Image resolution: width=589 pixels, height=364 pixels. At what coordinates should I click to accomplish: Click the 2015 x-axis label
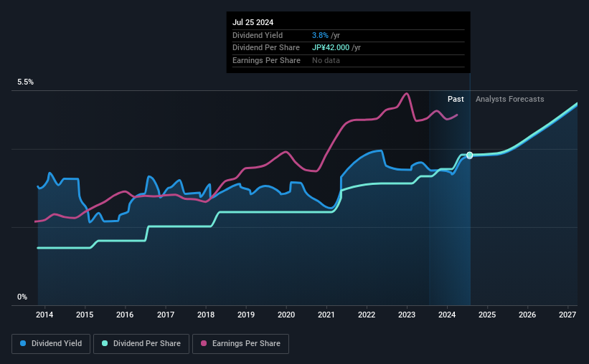coord(85,315)
